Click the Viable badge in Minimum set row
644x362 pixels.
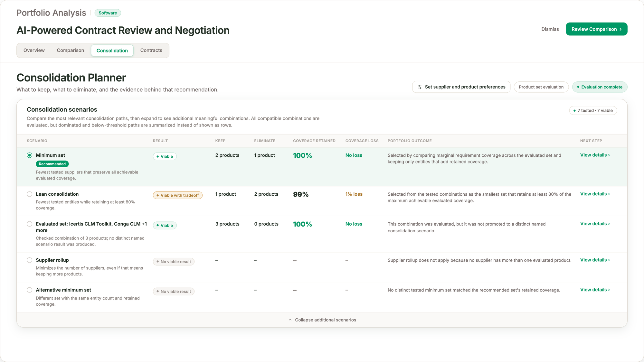pos(165,156)
